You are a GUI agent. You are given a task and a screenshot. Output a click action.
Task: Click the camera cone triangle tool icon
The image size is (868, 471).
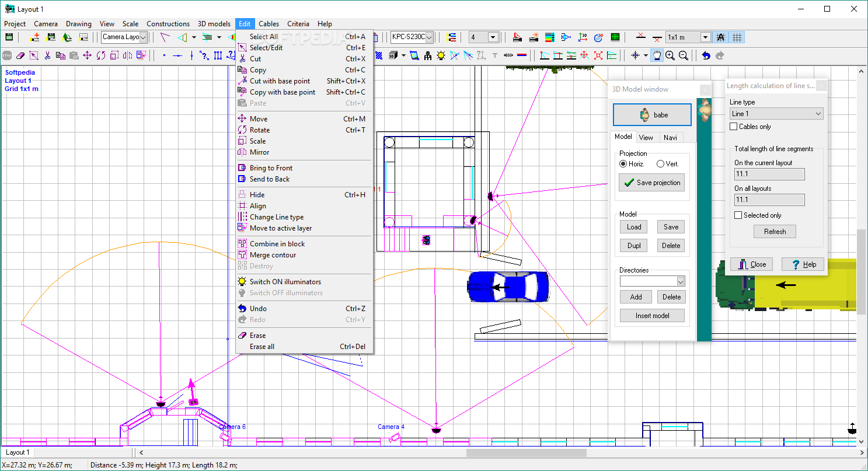click(x=183, y=37)
